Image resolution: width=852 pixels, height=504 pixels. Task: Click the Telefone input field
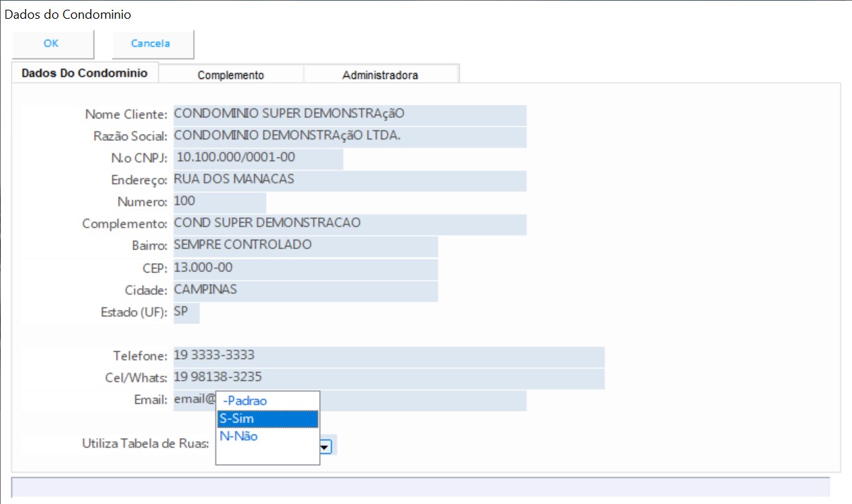point(388,357)
